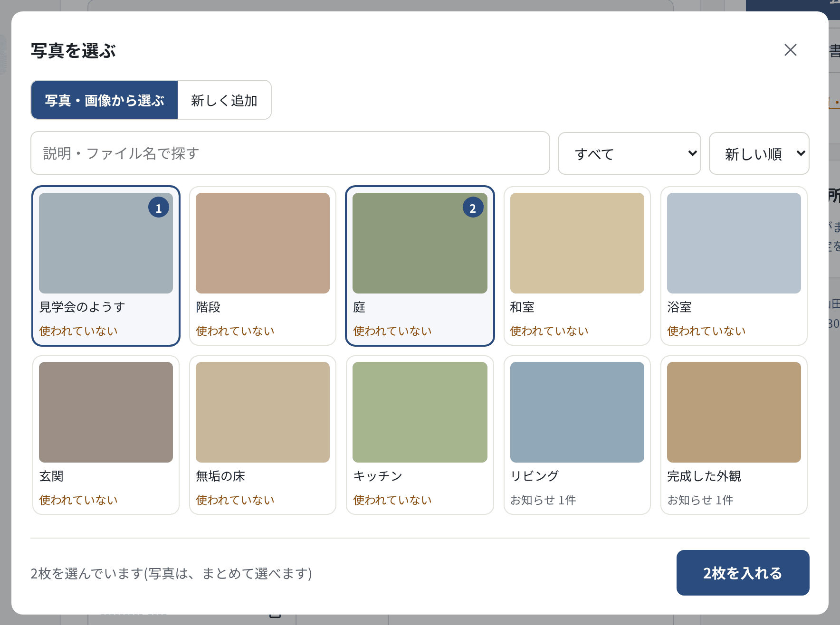This screenshot has height=625, width=840.
Task: Select the リビング photo thumbnail
Action: (x=577, y=412)
